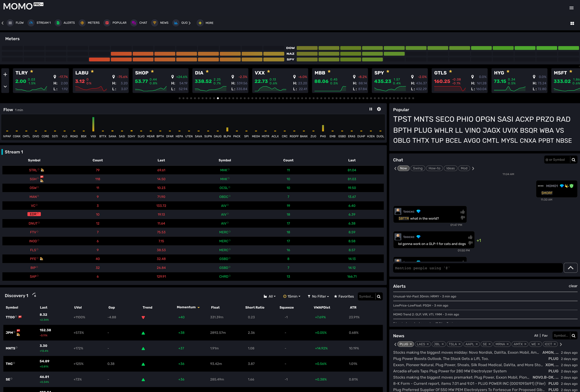The height and width of the screenshot is (392, 580).
Task: Pause the Flow panel stream
Action: pyautogui.click(x=371, y=109)
